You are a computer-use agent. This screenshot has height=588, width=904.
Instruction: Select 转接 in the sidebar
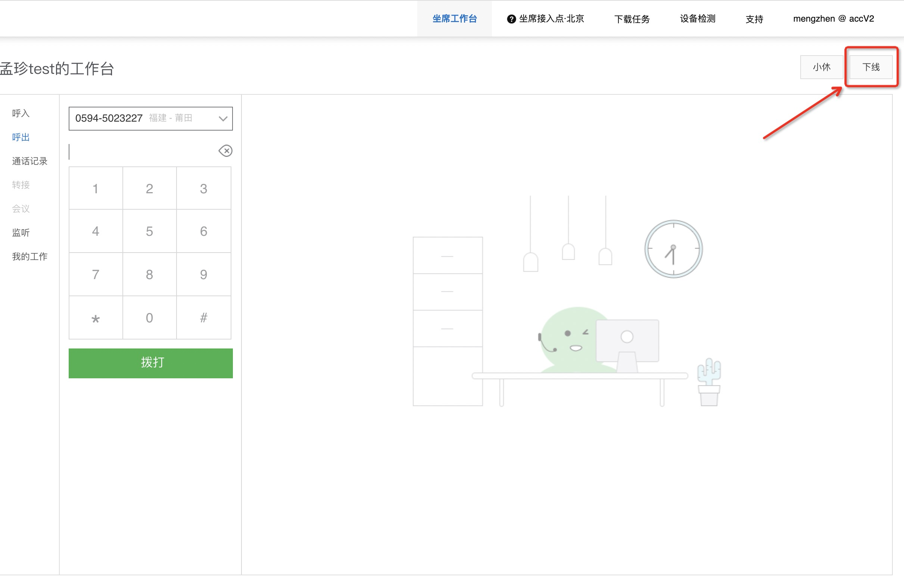[21, 185]
